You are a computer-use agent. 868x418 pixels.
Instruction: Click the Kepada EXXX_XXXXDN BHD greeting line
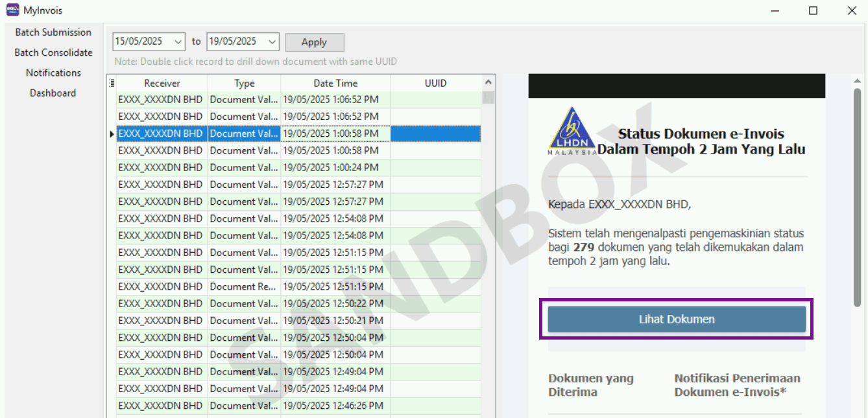pos(620,205)
